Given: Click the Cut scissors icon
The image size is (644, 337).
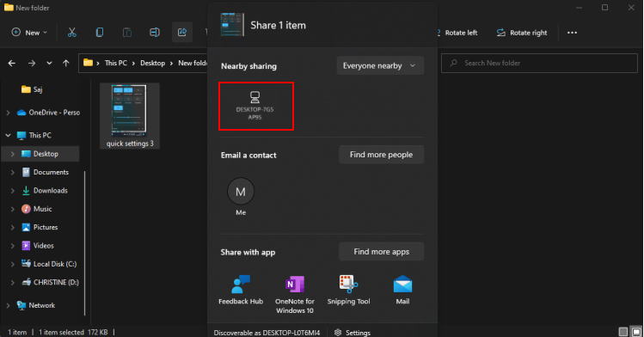Looking at the screenshot, I should tap(72, 33).
